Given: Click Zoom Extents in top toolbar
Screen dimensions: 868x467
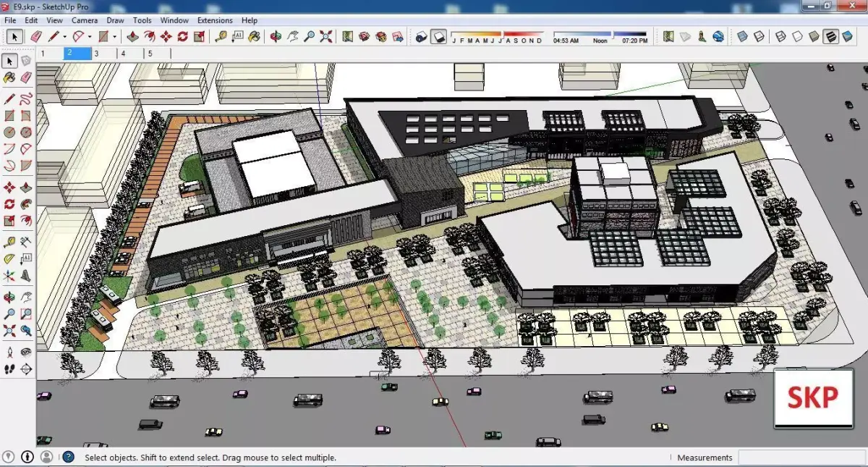Looking at the screenshot, I should click(x=326, y=36).
